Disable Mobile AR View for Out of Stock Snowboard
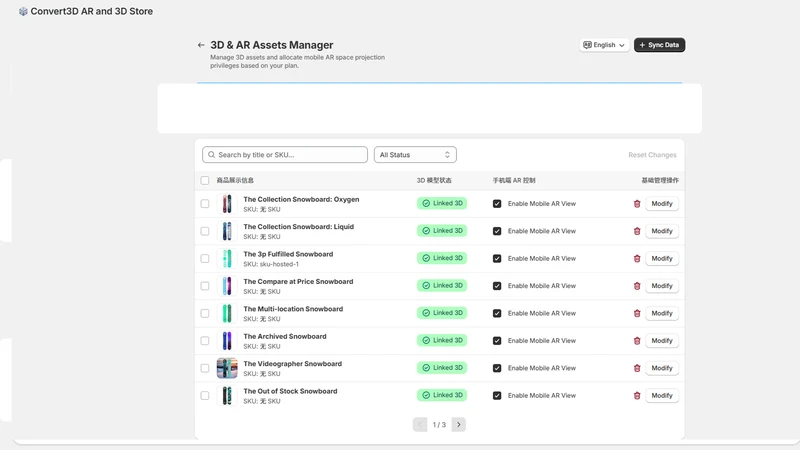Viewport: 800px width, 450px height. tap(497, 395)
